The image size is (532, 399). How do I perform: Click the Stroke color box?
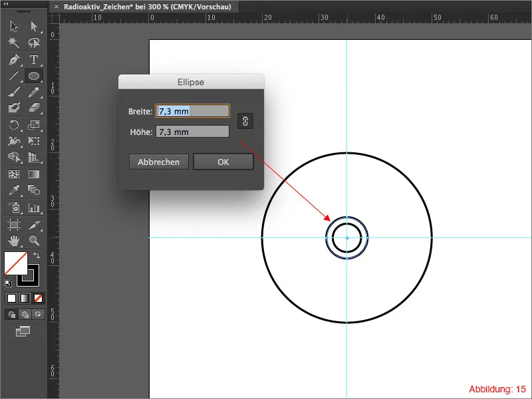coord(33,281)
